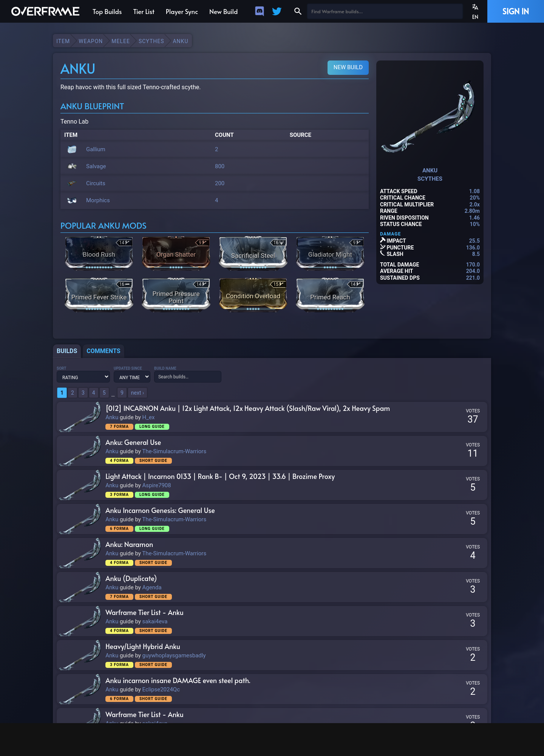Go to page 9 of builds
The width and height of the screenshot is (544, 756).
122,393
